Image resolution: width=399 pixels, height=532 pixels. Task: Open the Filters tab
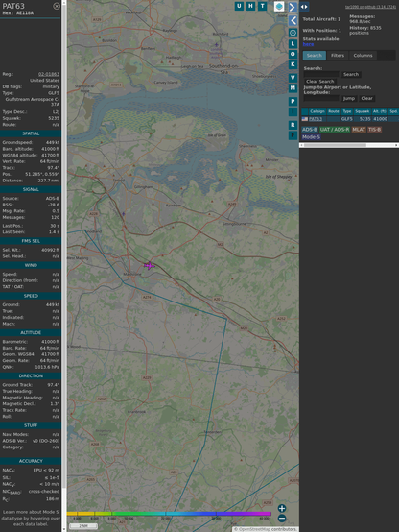(338, 56)
